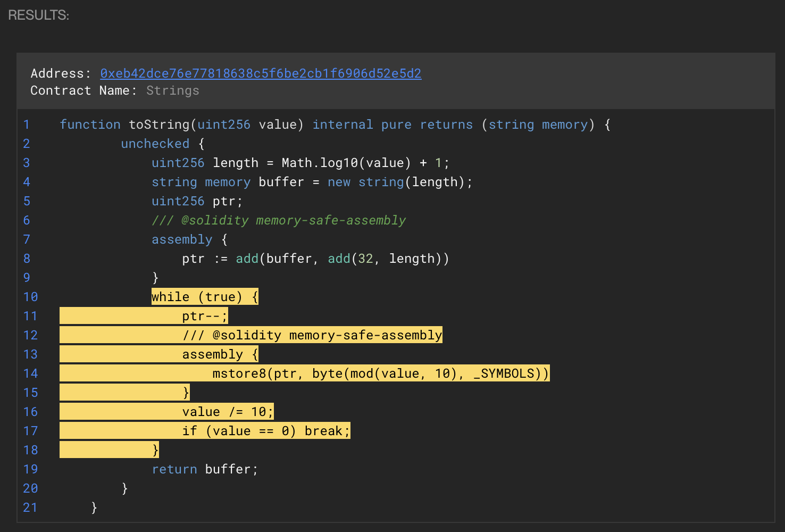Screen dimensions: 785x532
Task: Click line number 21 in gutter
Action: (30, 508)
